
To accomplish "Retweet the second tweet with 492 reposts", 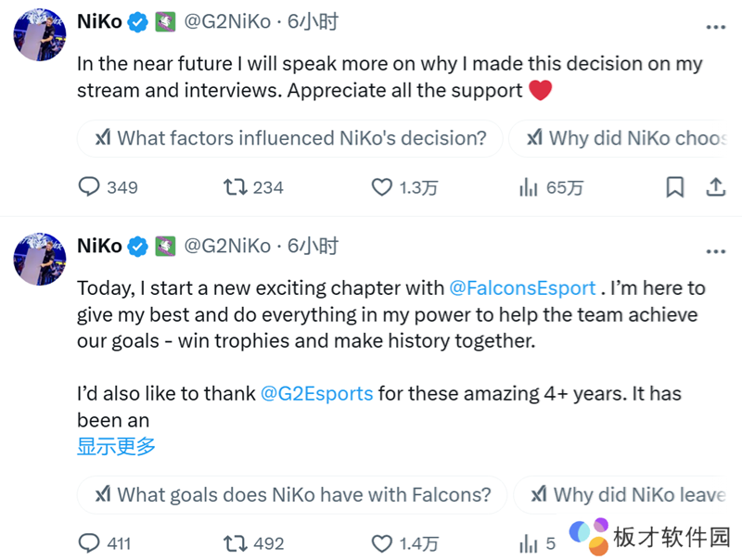I will coord(236,543).
